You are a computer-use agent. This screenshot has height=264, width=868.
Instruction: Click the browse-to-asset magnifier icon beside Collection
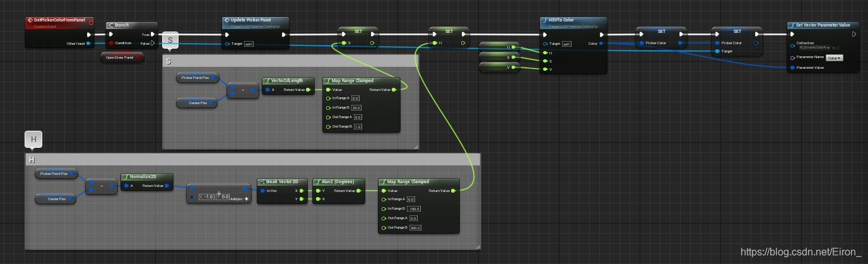(839, 47)
